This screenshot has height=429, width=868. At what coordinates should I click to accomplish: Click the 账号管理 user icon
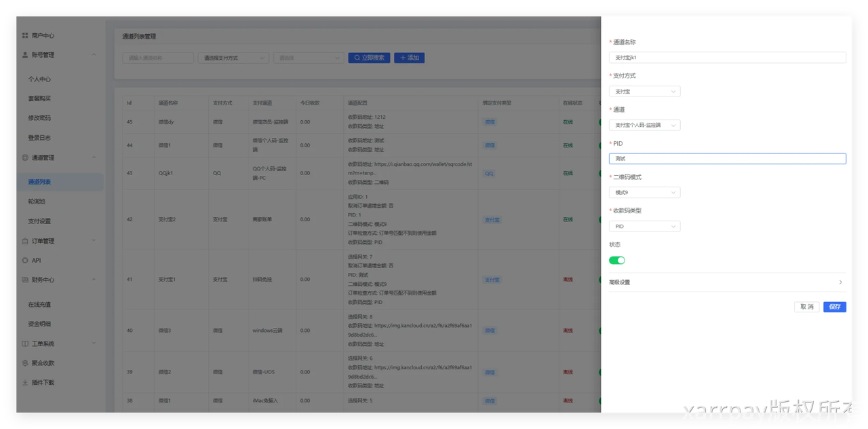coord(25,55)
